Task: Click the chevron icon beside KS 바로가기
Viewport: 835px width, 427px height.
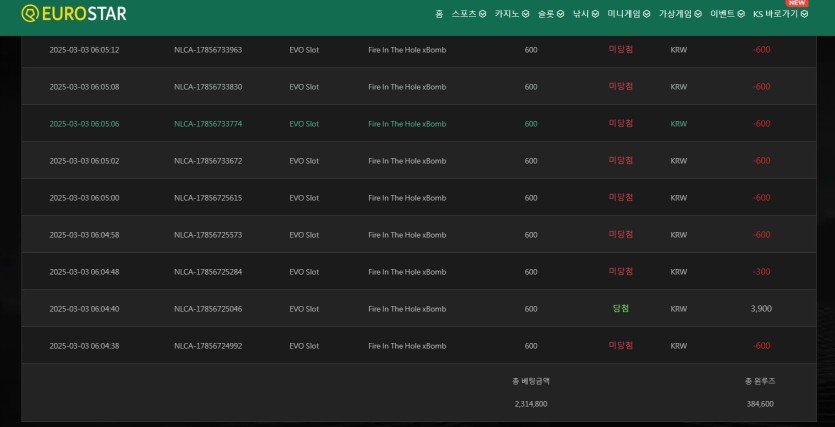Action: coord(804,14)
